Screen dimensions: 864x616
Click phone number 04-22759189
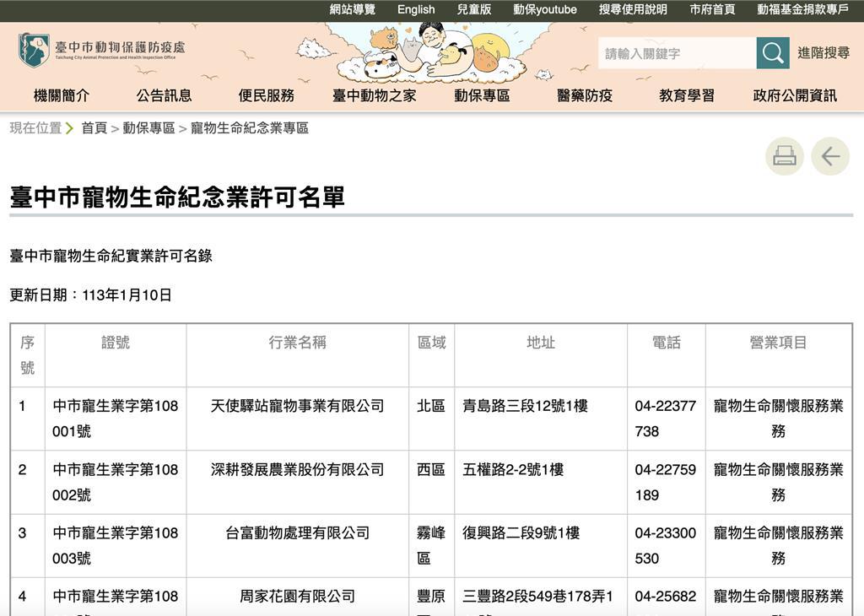tap(666, 482)
